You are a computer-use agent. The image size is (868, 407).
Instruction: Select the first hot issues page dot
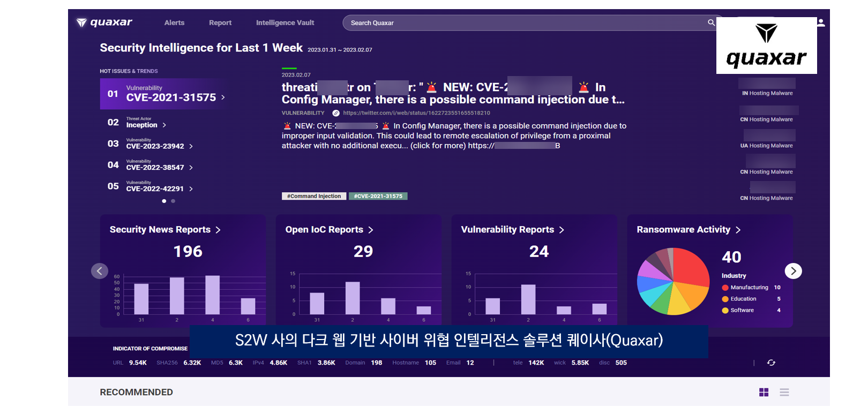pos(164,201)
